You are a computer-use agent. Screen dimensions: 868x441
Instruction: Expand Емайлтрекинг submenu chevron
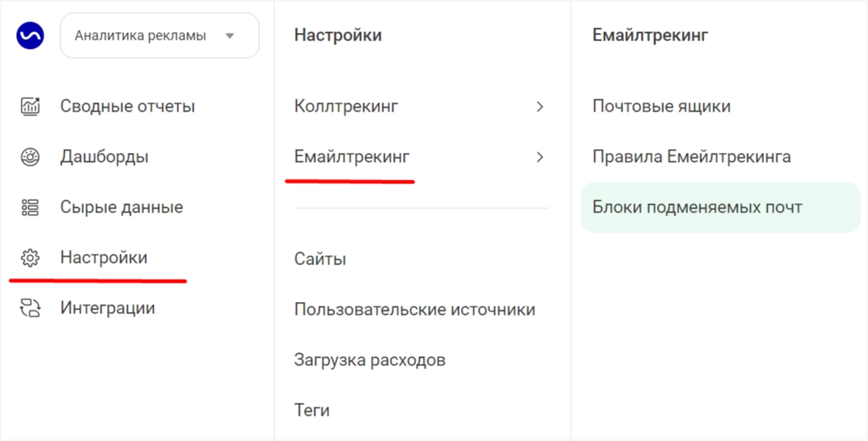pyautogui.click(x=540, y=157)
